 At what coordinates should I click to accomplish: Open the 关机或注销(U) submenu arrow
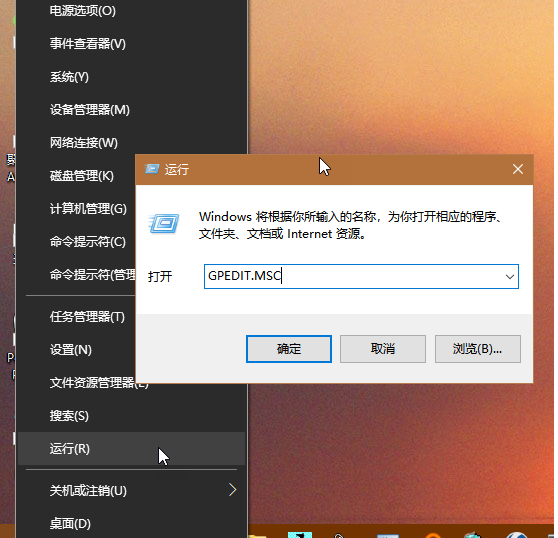point(232,490)
